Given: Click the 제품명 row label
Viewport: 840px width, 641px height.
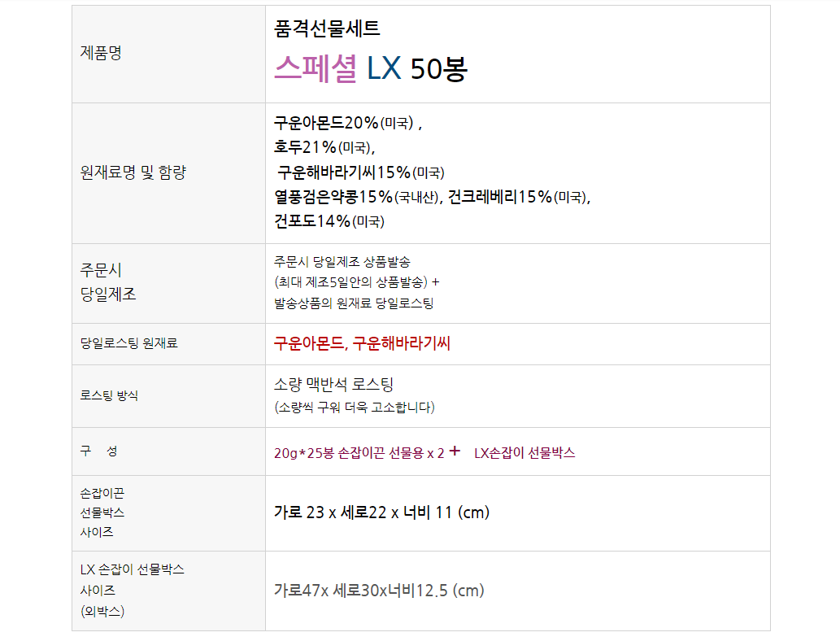Looking at the screenshot, I should coord(101,54).
